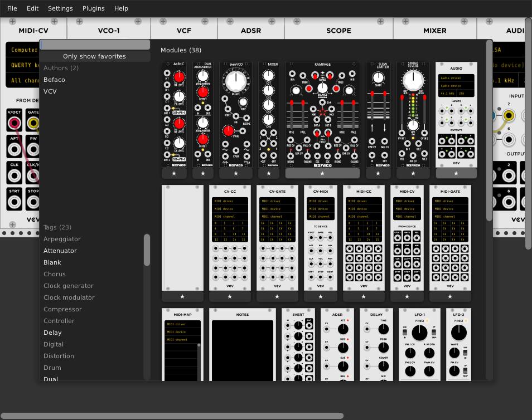This screenshot has width=532, height=420.
Task: Favorite the Rampage module with its star
Action: [x=322, y=173]
